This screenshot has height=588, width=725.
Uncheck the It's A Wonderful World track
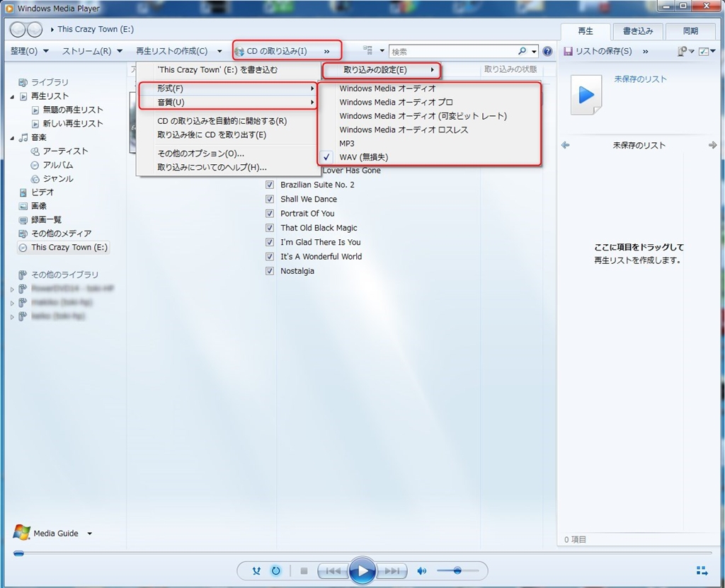click(270, 257)
